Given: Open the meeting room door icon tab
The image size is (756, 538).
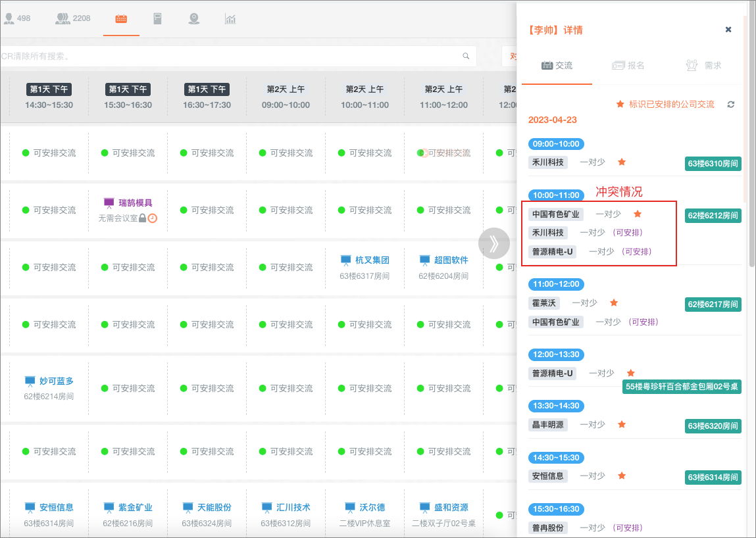Looking at the screenshot, I should point(157,19).
